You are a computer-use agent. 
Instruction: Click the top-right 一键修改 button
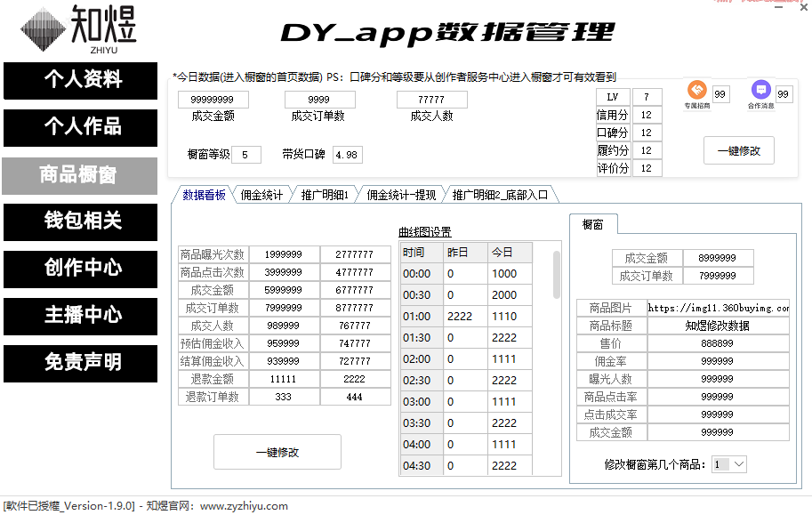(738, 150)
